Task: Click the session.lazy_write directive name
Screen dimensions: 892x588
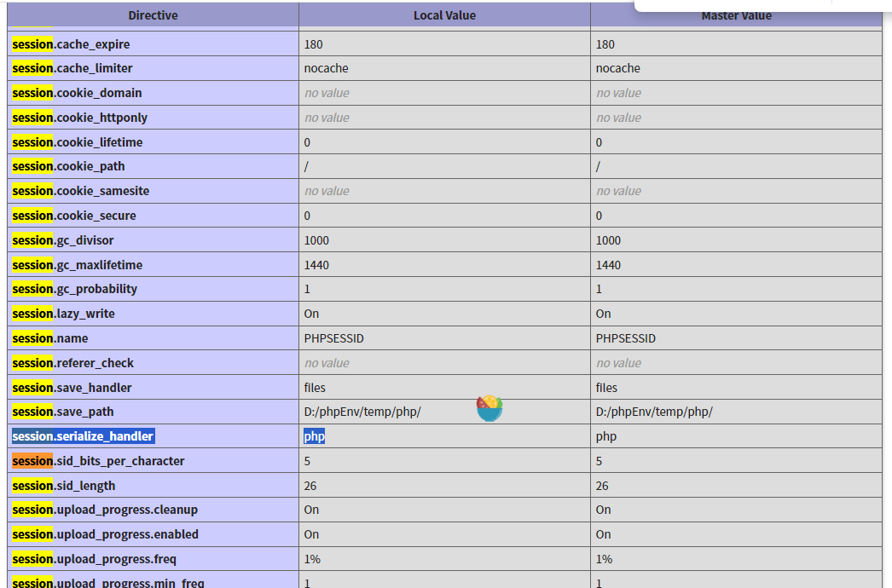Action: pos(63,314)
